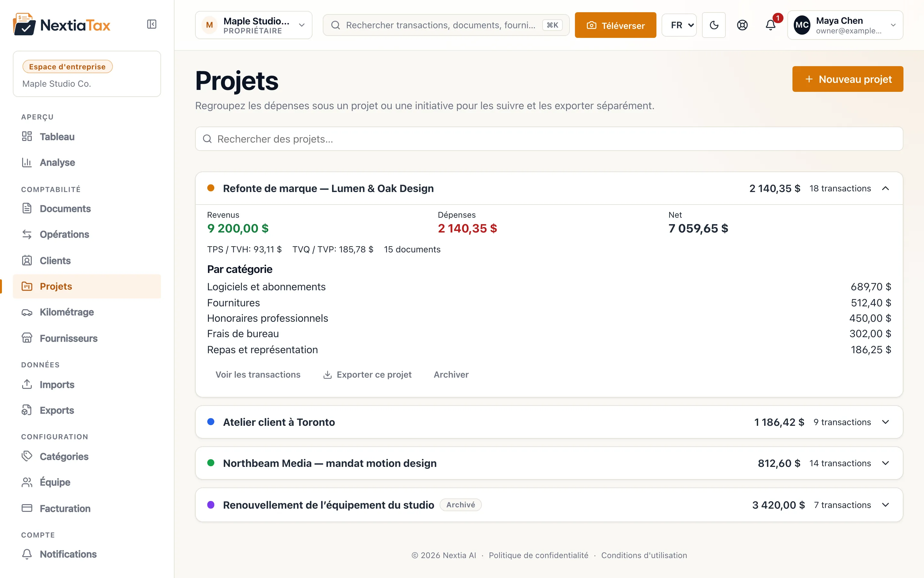Click the purple dot of Renouvellement project
Viewport: 924px width, 578px height.
coord(210,504)
